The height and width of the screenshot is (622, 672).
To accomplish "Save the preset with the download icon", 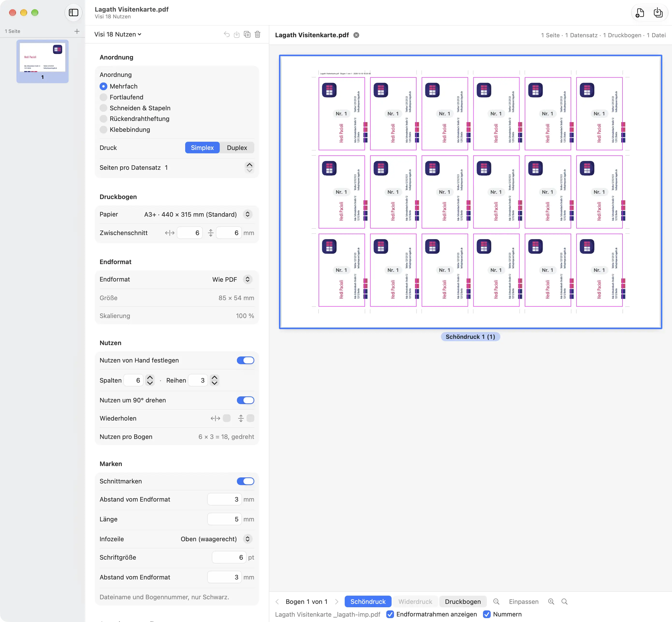I will pyautogui.click(x=237, y=34).
